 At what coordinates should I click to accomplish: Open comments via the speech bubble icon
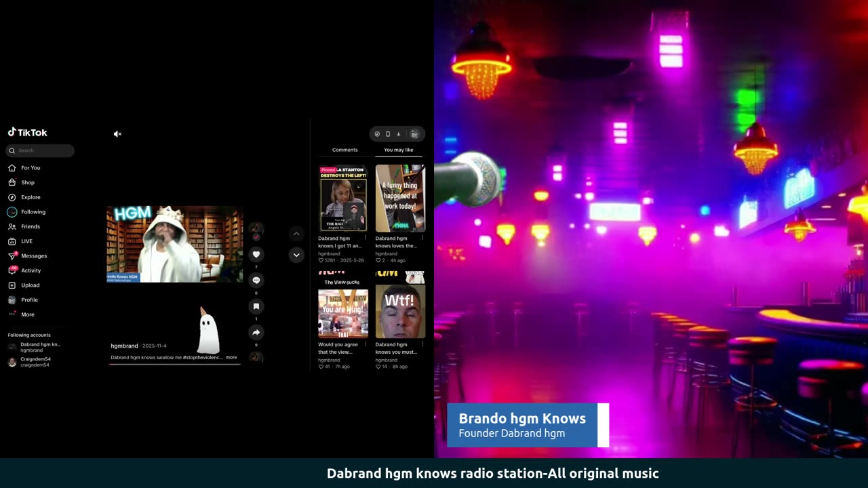point(256,280)
